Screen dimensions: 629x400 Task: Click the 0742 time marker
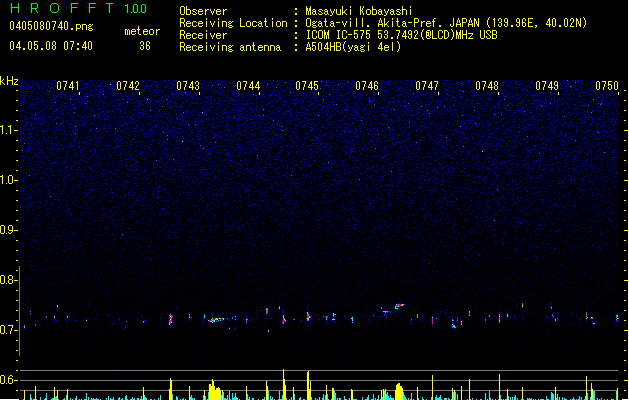coord(128,85)
